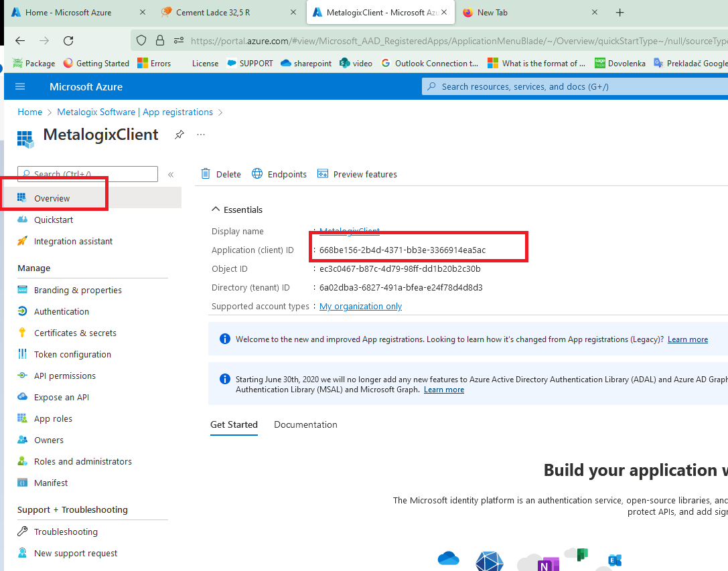728x571 pixels.
Task: Click the Troubleshooting wrench icon
Action: 22,531
